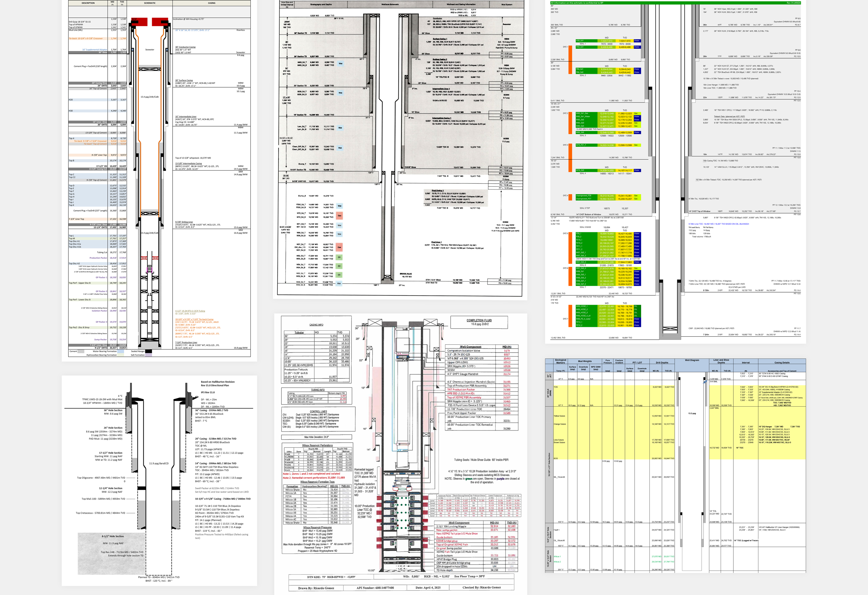The width and height of the screenshot is (868, 595).
Task: Click the DESCRIPTION column header
Action: tap(88, 3)
